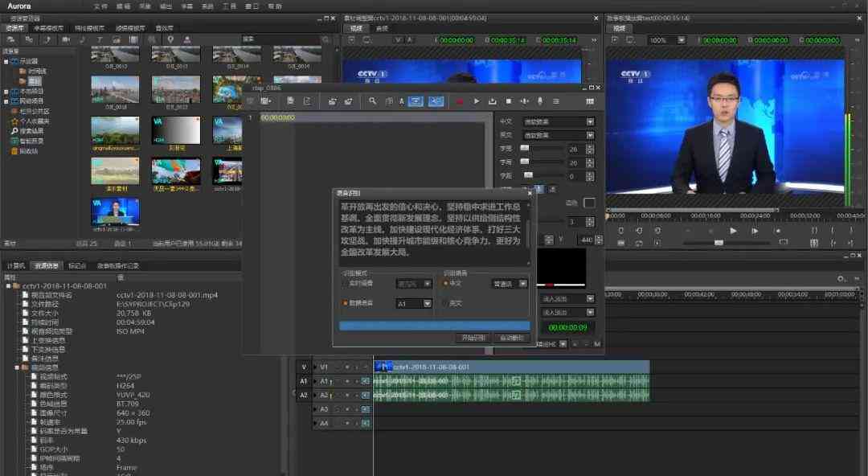Open the 帮助 menu
Viewport: 868px width, 476px height.
tap(275, 6)
